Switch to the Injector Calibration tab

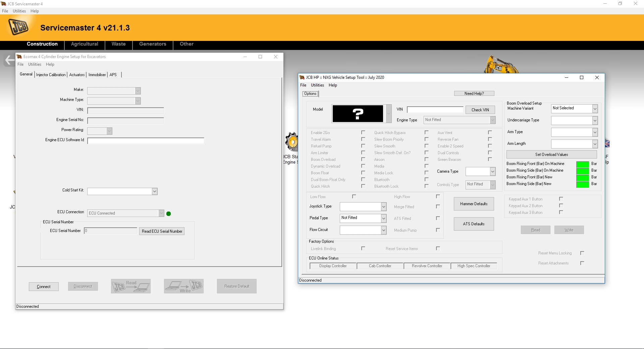[x=51, y=74]
